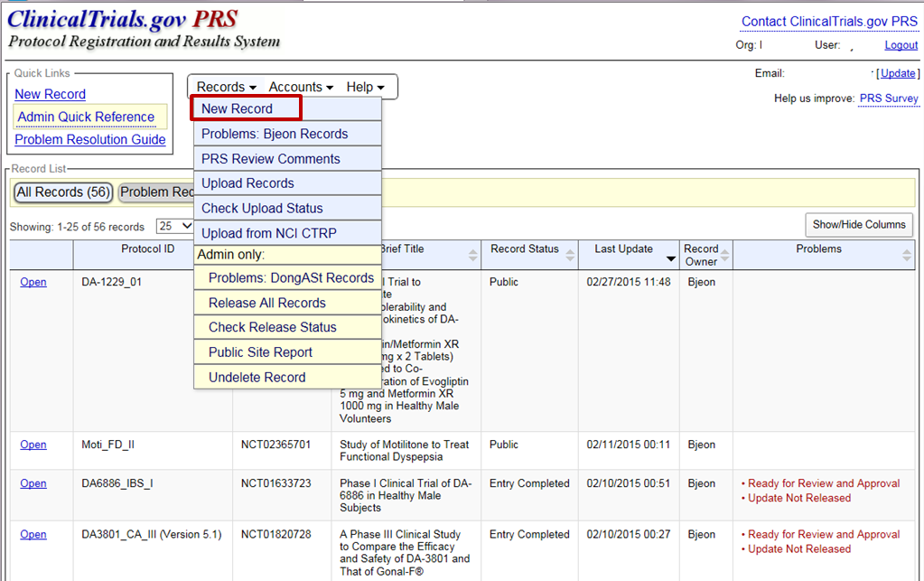Sort by Last Update column arrow
The width and height of the screenshot is (924, 581).
click(x=670, y=258)
